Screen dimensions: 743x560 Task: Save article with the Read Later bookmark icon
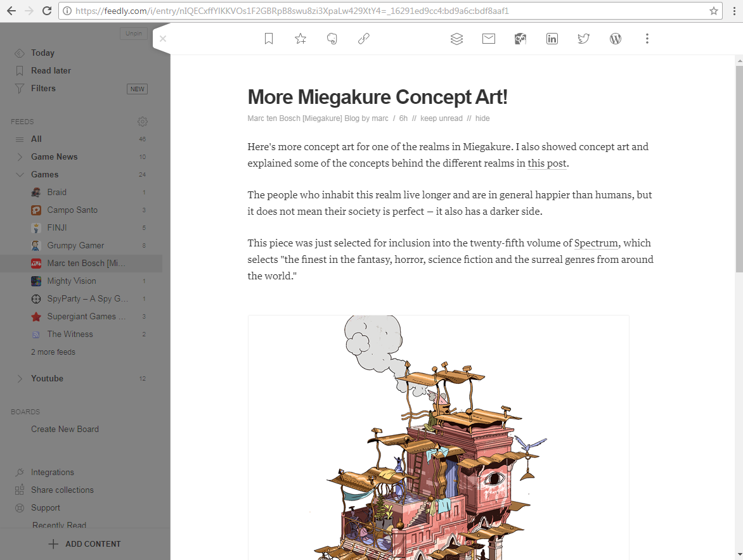(x=269, y=39)
